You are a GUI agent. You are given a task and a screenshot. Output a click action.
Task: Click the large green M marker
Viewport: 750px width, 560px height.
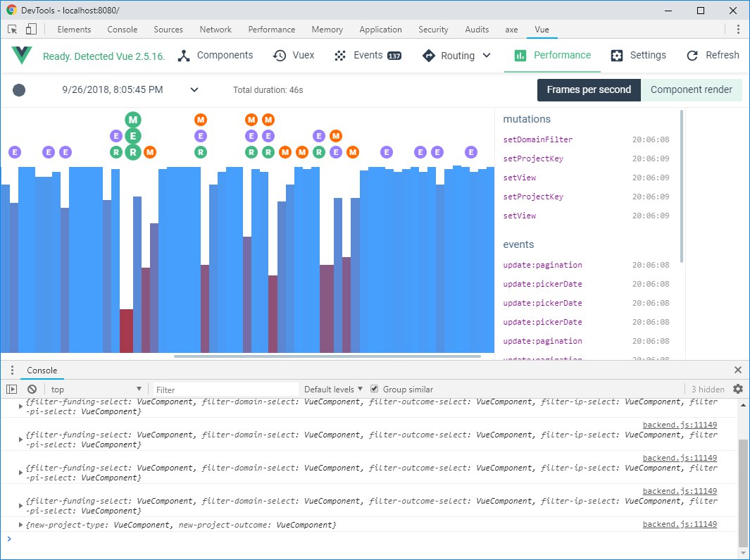133,120
